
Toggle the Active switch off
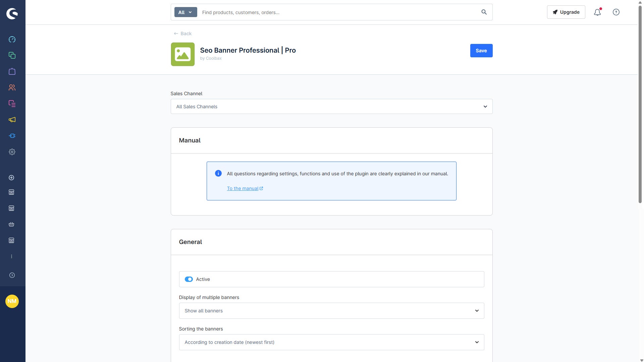[189, 279]
